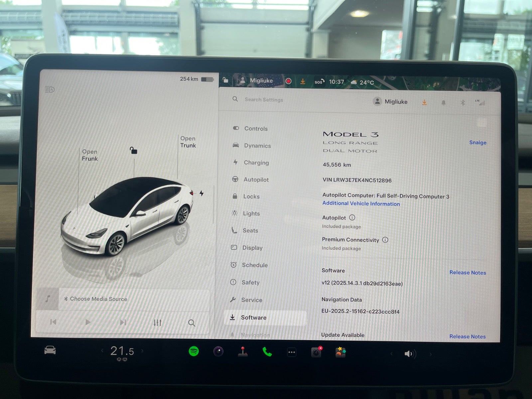Open the all apps three-dots launcher

click(292, 352)
